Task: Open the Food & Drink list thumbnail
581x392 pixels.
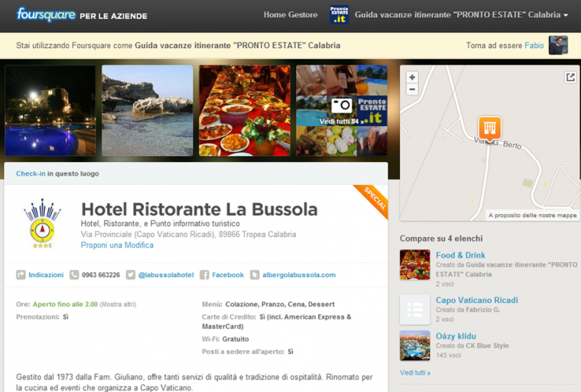Action: pos(414,264)
